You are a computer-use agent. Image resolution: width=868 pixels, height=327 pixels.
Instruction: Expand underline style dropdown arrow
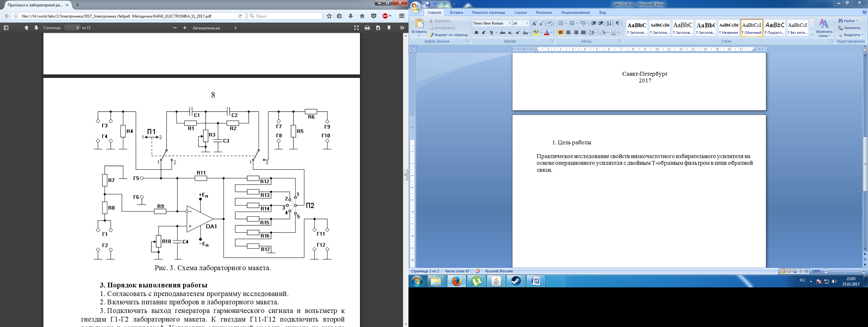pyautogui.click(x=497, y=33)
